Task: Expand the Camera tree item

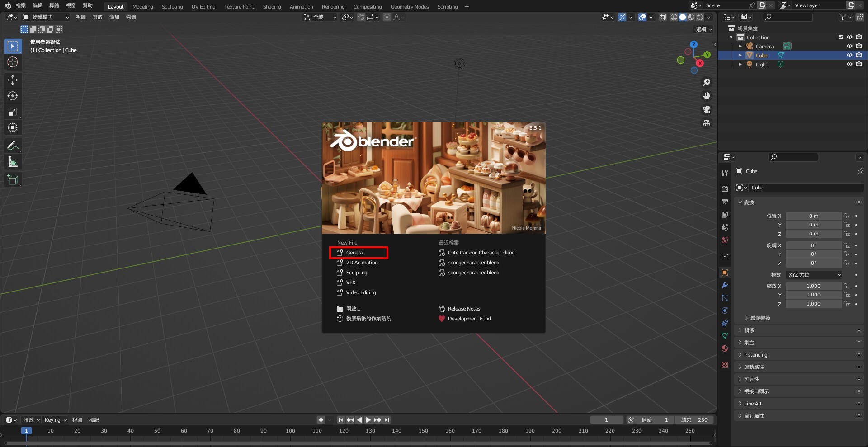Action: click(740, 46)
